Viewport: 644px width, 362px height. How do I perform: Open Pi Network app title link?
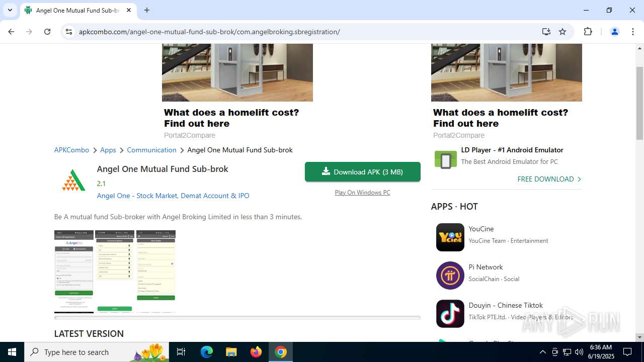point(486,267)
